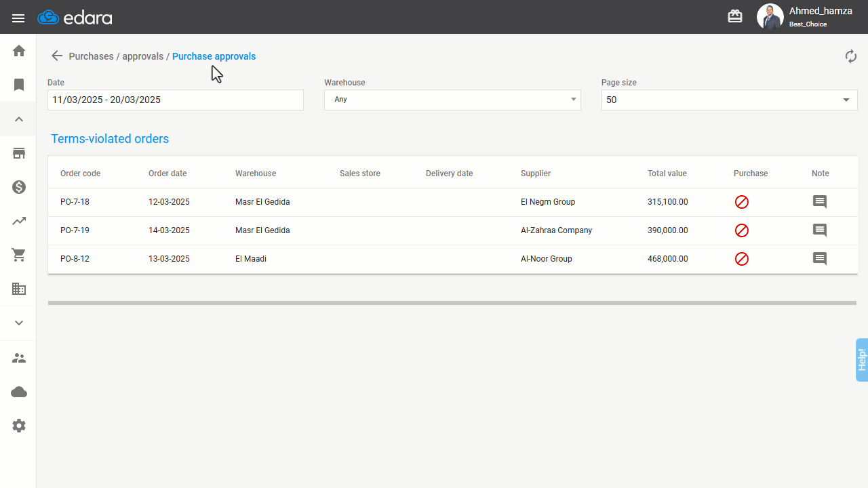
Task: Open the building company sidebar icon
Action: point(19,289)
